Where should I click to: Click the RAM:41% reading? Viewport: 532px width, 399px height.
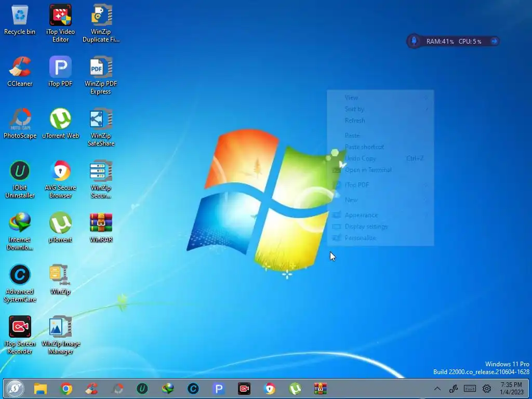pyautogui.click(x=440, y=42)
